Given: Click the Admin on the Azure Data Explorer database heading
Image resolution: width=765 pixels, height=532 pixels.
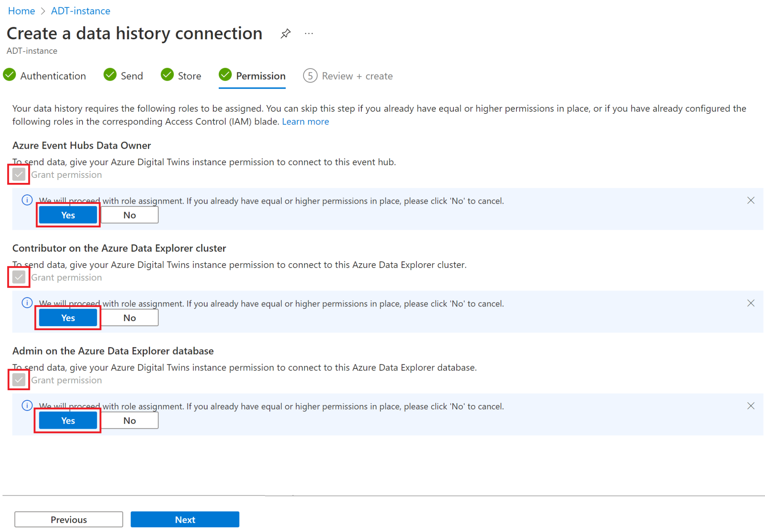Looking at the screenshot, I should click(113, 351).
